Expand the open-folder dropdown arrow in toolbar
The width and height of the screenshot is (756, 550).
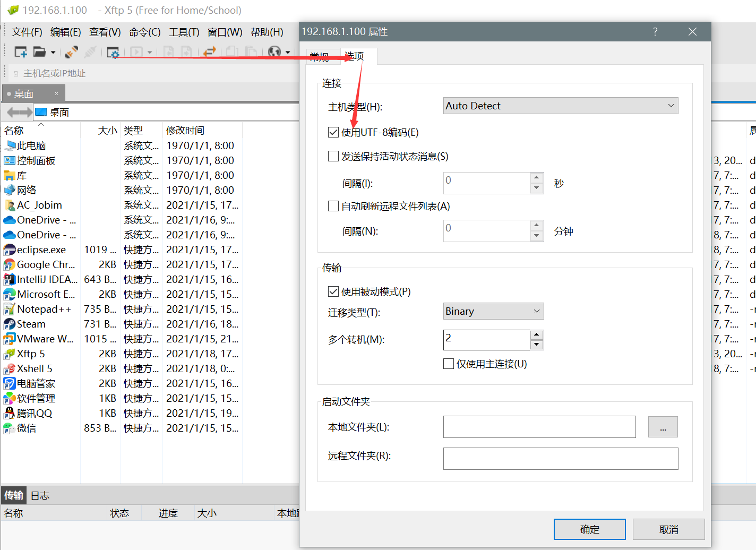(54, 51)
